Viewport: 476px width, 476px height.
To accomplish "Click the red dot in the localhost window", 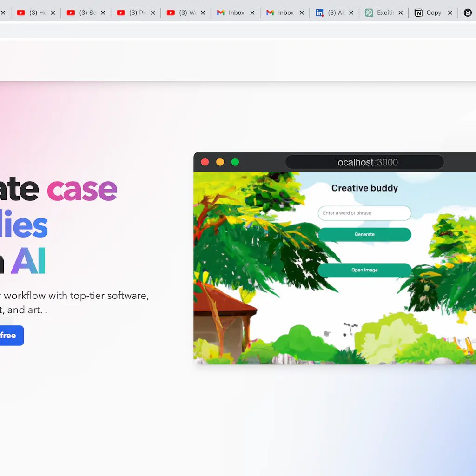I will [205, 162].
